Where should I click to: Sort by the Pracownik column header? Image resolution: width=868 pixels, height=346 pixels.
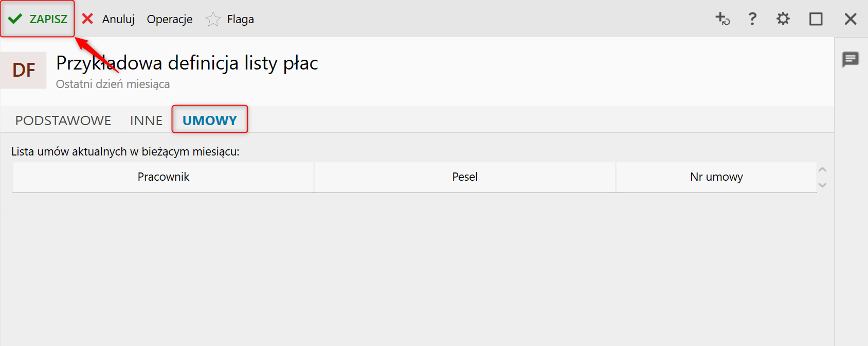[x=164, y=177]
